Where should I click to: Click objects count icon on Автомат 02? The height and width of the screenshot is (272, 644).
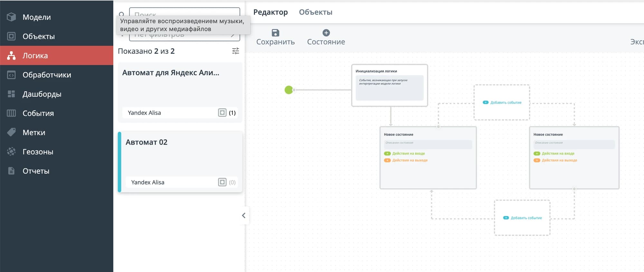pyautogui.click(x=222, y=182)
